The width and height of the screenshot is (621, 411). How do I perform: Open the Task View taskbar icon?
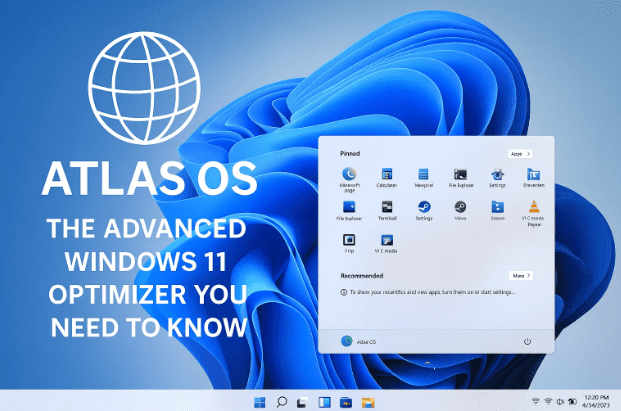(303, 403)
